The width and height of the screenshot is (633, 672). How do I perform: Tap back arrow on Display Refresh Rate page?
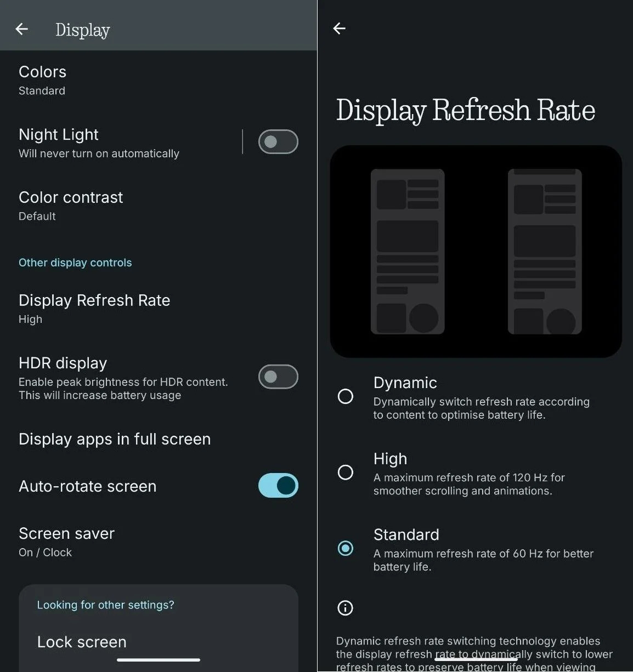[x=340, y=29]
